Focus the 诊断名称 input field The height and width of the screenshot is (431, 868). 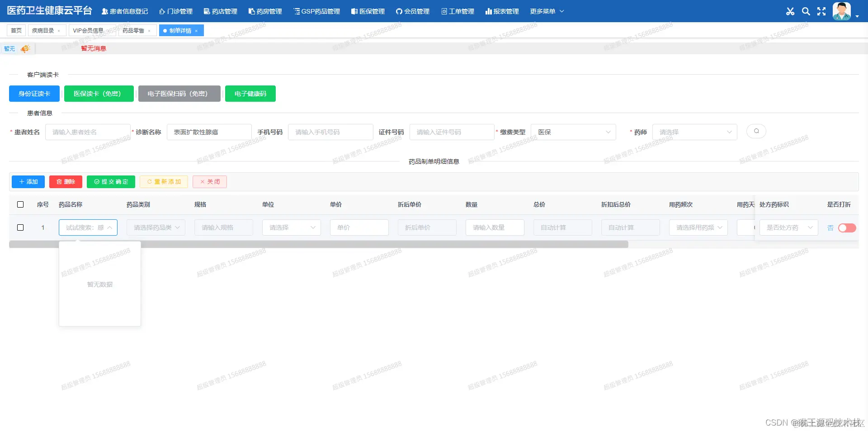pyautogui.click(x=209, y=132)
